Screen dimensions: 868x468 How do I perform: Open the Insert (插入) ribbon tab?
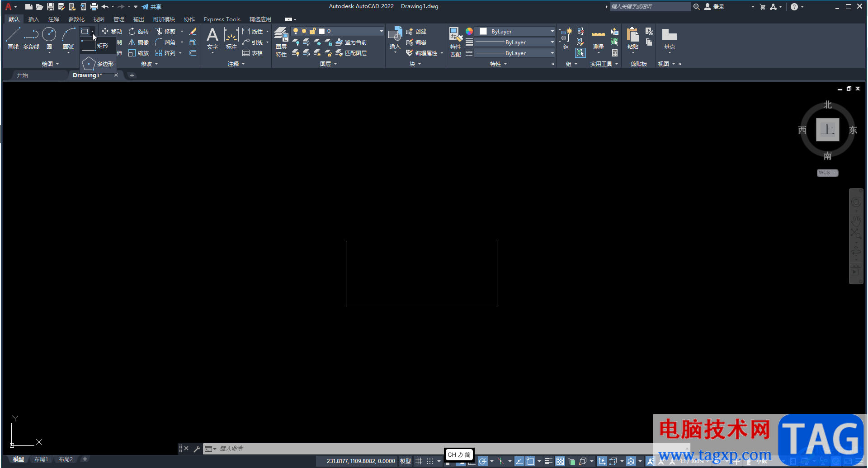[34, 19]
